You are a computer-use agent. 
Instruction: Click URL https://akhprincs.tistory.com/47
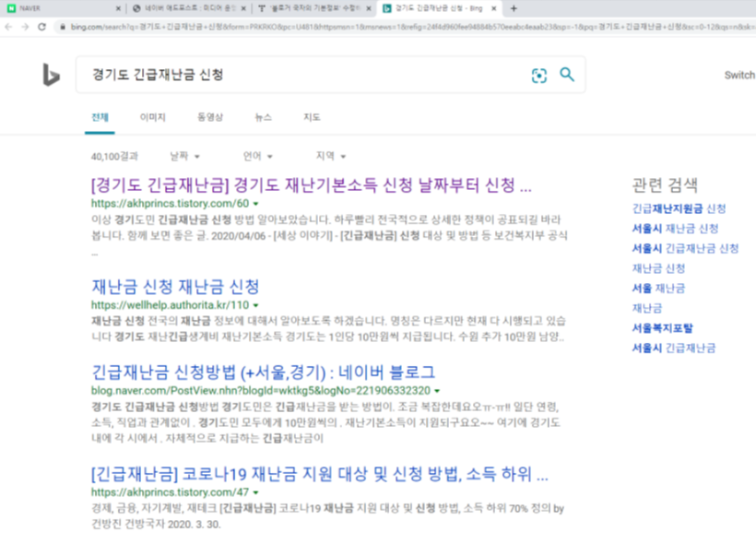click(x=171, y=492)
